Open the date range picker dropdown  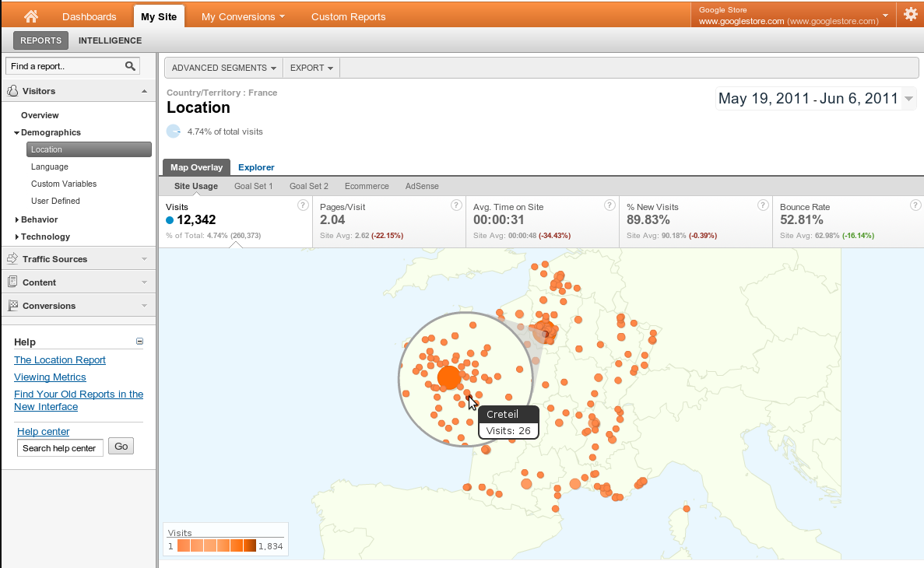pos(908,99)
